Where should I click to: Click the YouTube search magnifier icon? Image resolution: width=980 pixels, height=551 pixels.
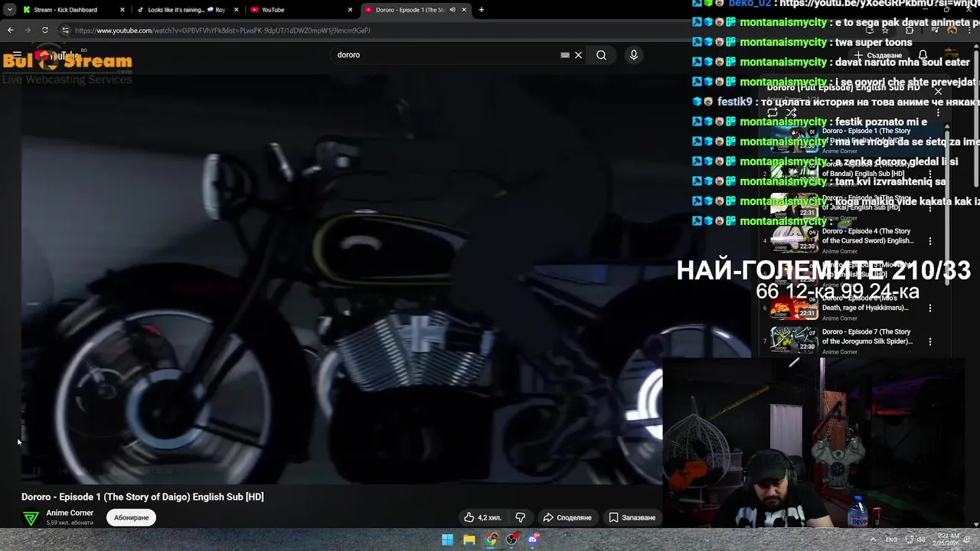(601, 55)
